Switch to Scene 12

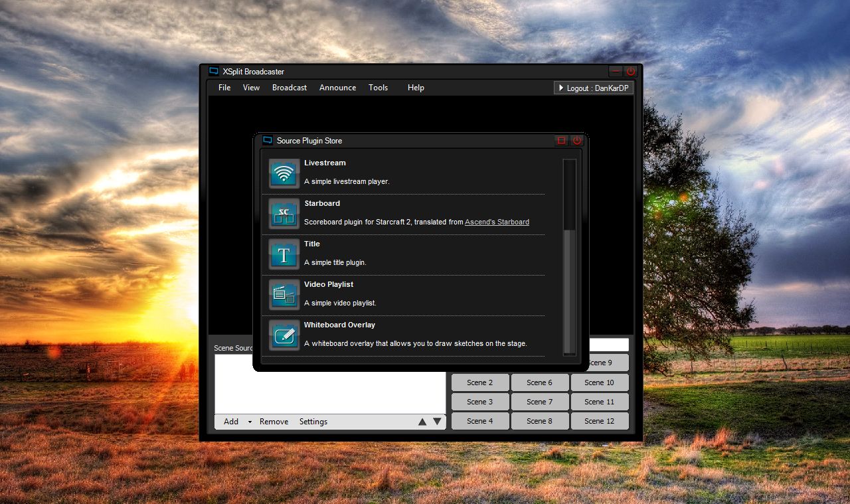[x=600, y=421]
